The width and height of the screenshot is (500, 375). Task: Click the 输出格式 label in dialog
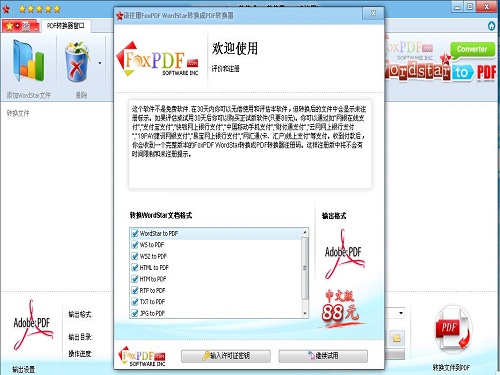334,216
